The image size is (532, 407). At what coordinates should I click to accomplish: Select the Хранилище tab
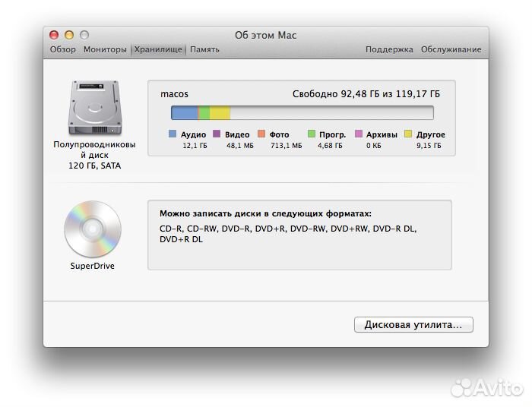(158, 49)
